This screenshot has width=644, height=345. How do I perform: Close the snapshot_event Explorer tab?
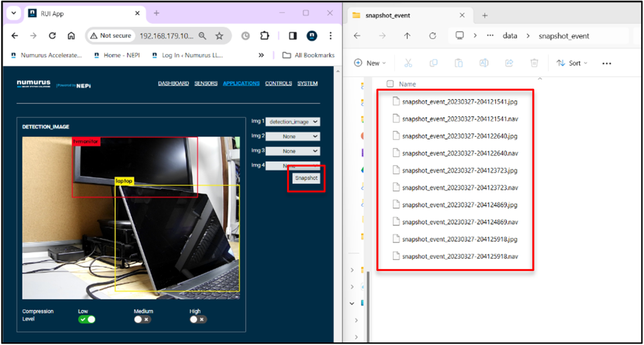462,16
